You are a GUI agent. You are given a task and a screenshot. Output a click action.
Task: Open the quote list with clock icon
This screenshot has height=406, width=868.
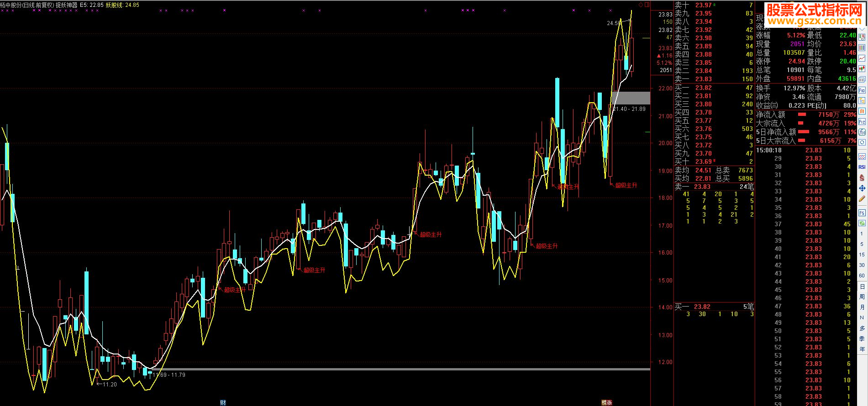(862, 37)
